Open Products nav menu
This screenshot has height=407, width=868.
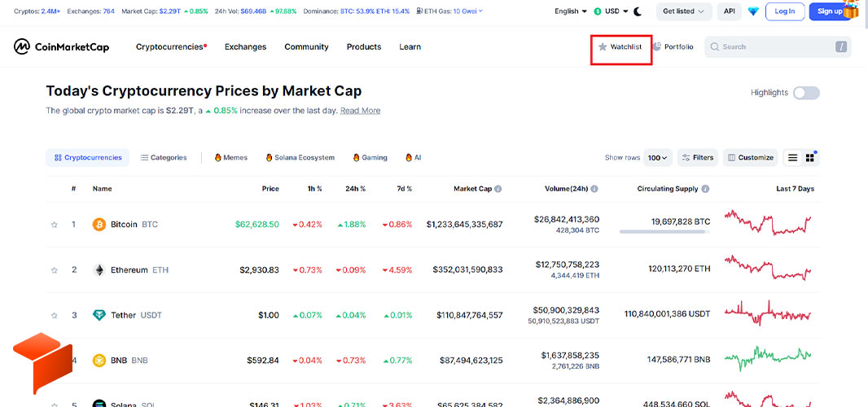tap(364, 47)
